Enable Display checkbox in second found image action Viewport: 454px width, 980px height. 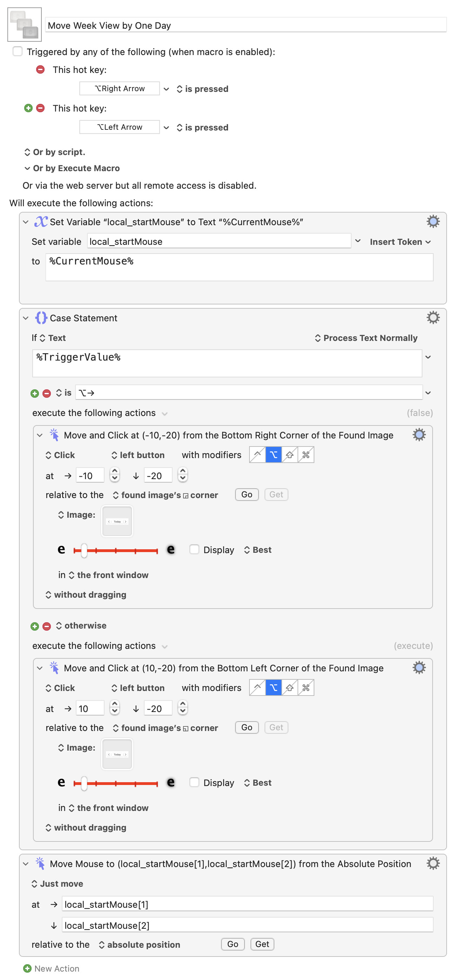(x=194, y=782)
